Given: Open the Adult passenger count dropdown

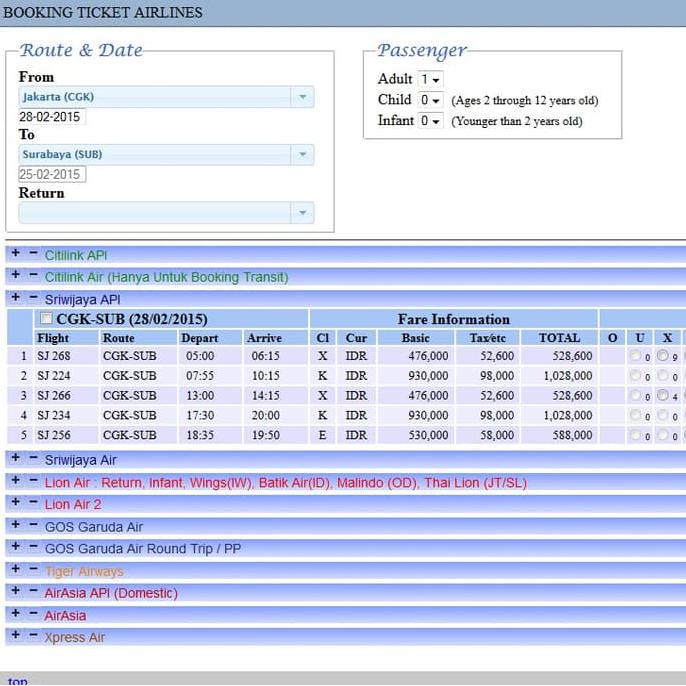Looking at the screenshot, I should [430, 79].
